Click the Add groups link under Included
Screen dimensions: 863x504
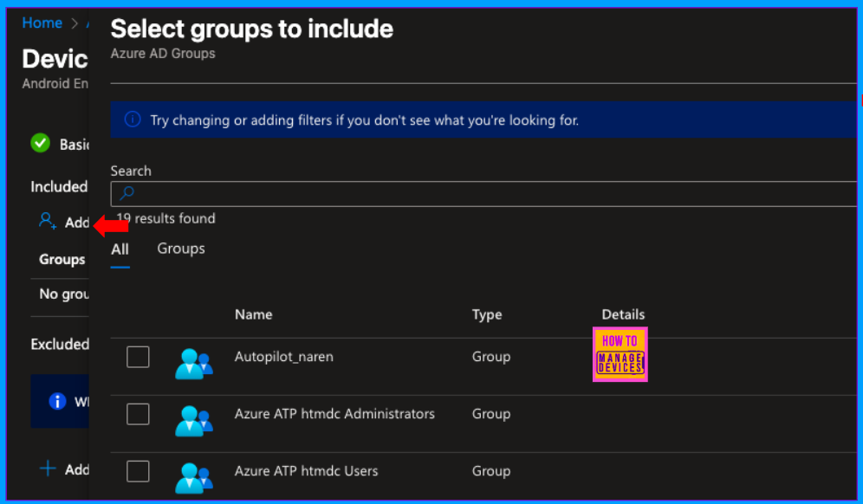pyautogui.click(x=77, y=223)
